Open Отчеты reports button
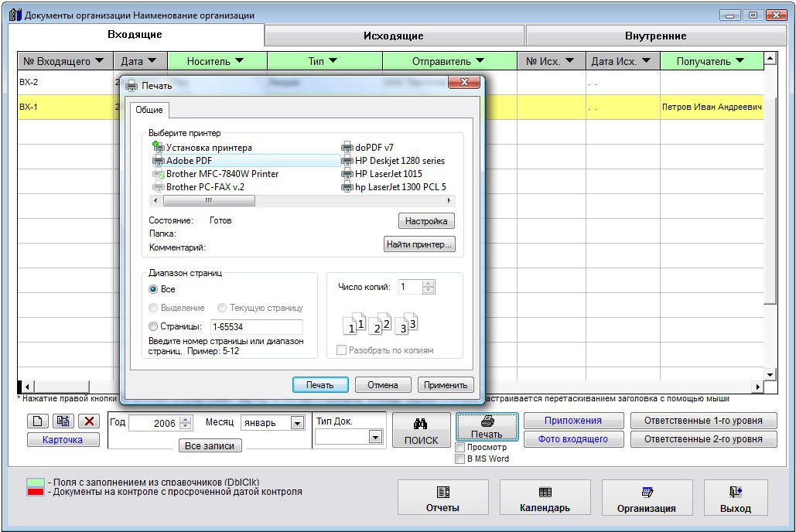796x532 pixels. (442, 499)
